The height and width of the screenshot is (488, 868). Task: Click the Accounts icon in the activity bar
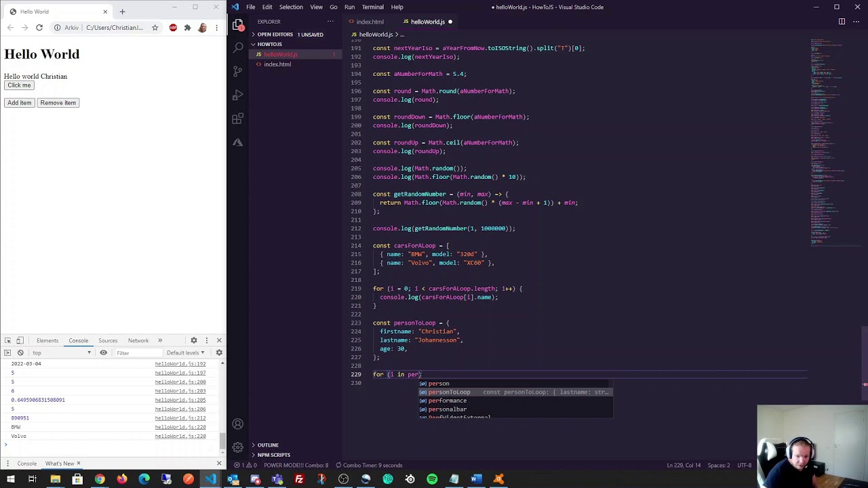coord(238,424)
